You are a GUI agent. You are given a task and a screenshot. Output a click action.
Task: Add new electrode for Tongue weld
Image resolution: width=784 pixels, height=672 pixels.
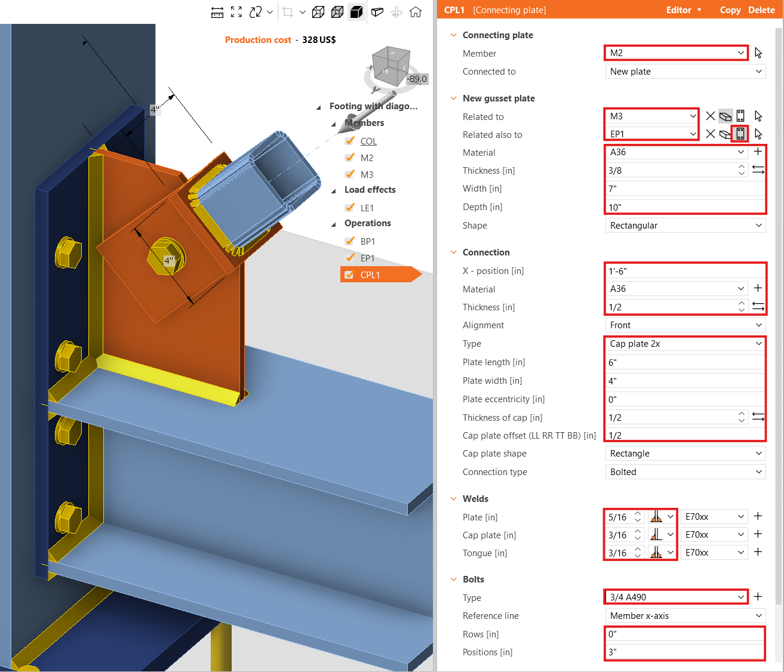(x=758, y=552)
